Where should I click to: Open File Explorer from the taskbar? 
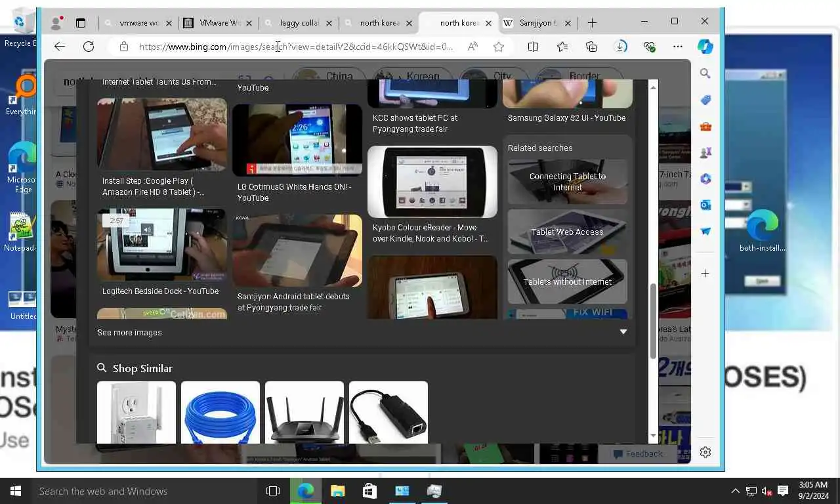pyautogui.click(x=337, y=491)
